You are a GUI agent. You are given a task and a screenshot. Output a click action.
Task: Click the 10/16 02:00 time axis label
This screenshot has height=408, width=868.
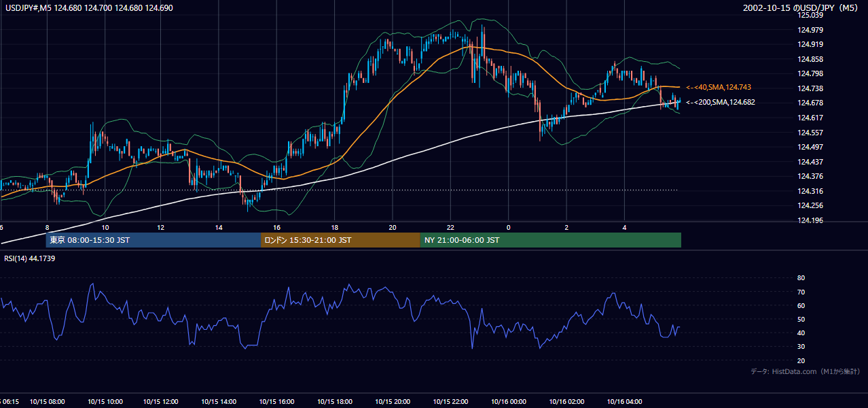[x=566, y=402]
